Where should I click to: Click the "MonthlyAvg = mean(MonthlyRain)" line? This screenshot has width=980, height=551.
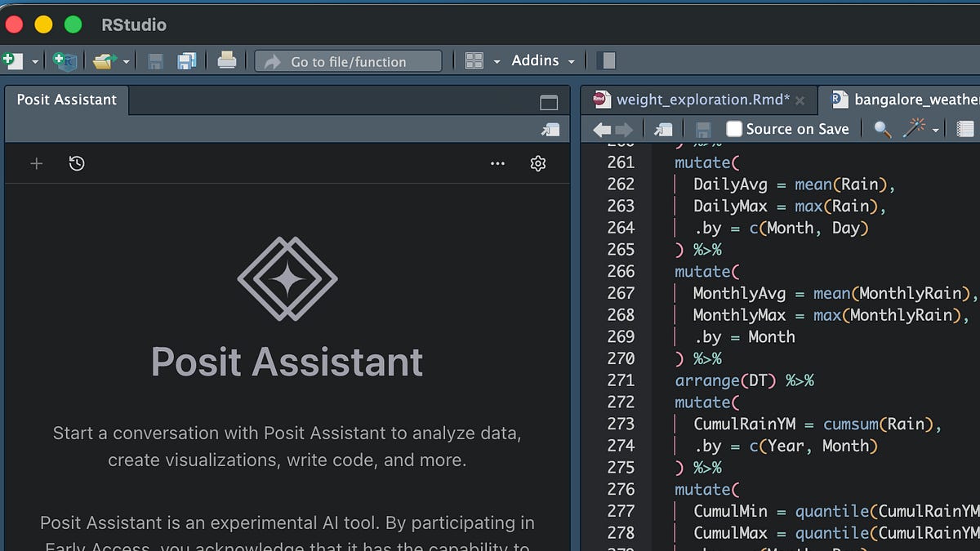pyautogui.click(x=835, y=293)
